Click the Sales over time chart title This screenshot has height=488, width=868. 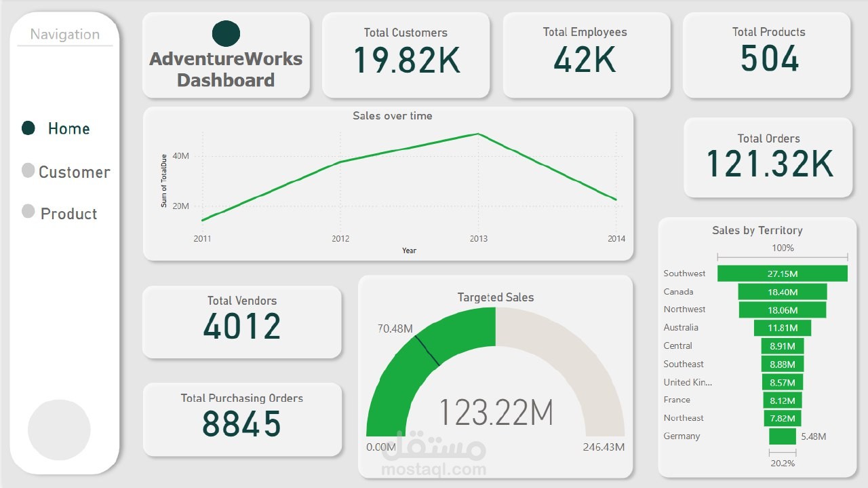click(392, 115)
